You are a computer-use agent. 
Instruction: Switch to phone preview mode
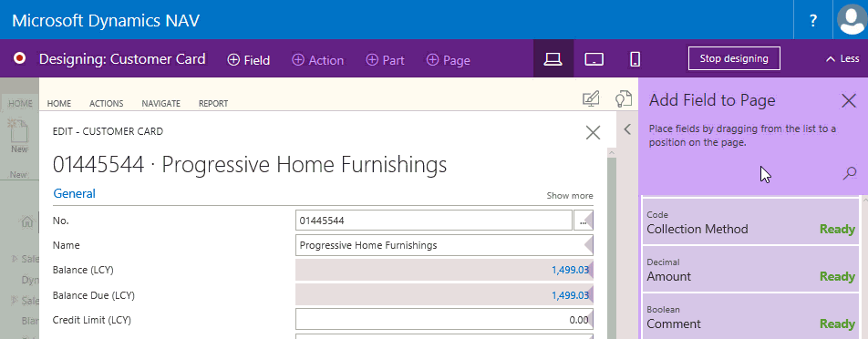635,58
